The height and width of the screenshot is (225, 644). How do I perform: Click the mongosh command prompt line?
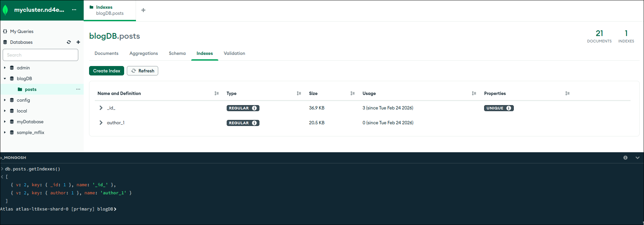point(58,209)
